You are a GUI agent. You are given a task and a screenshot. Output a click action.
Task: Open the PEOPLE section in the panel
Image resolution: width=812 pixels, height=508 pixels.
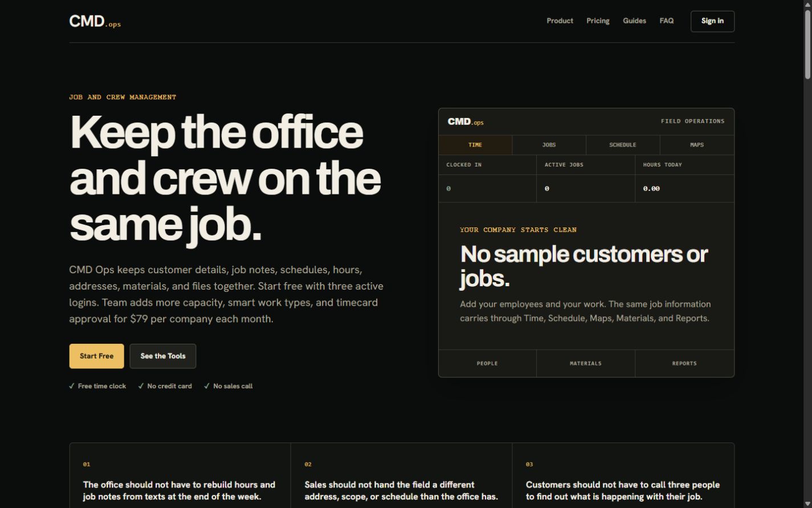(x=487, y=363)
